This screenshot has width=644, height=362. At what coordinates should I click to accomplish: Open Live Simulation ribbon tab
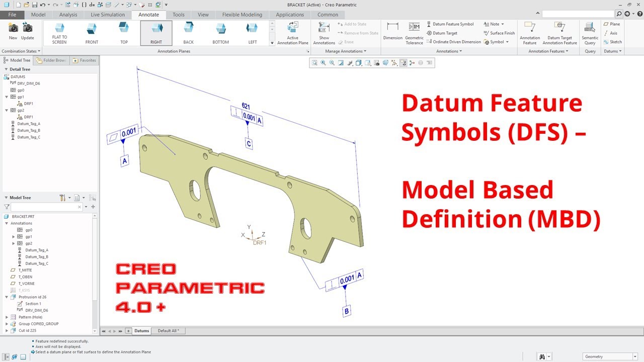pyautogui.click(x=108, y=15)
